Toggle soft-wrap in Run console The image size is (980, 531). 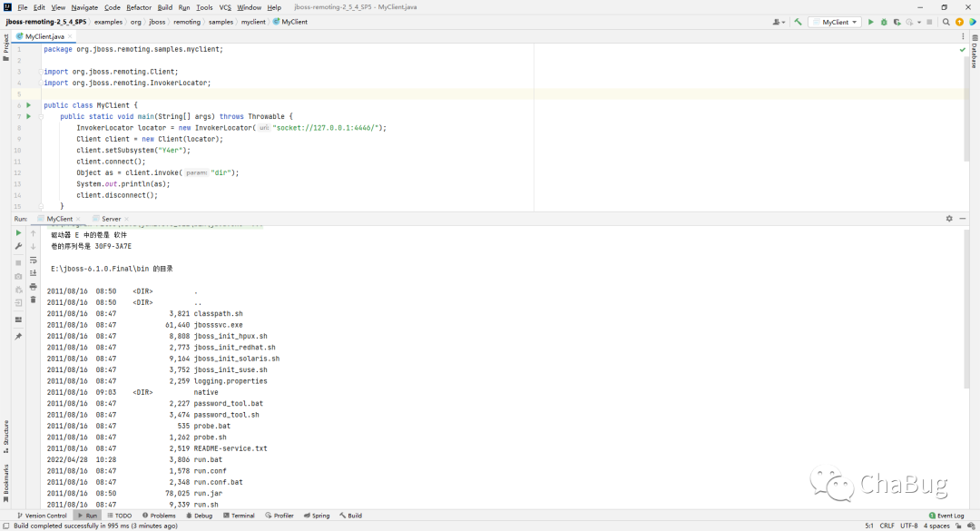34,260
